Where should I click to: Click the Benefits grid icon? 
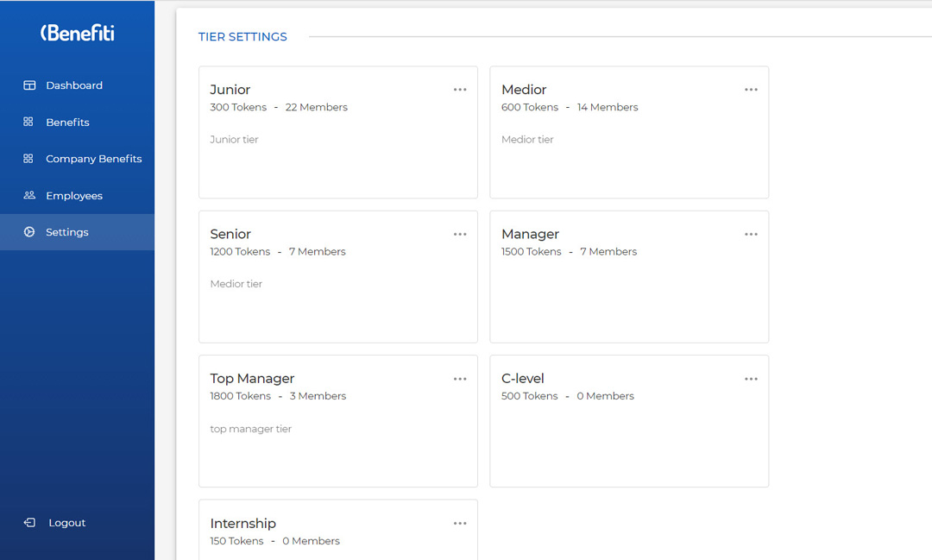tap(28, 123)
